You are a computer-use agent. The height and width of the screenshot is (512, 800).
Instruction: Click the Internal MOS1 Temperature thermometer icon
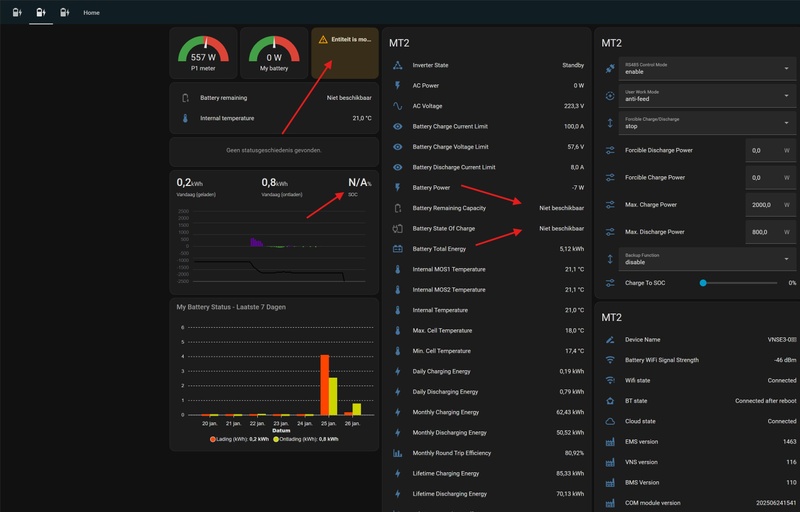[x=397, y=269]
